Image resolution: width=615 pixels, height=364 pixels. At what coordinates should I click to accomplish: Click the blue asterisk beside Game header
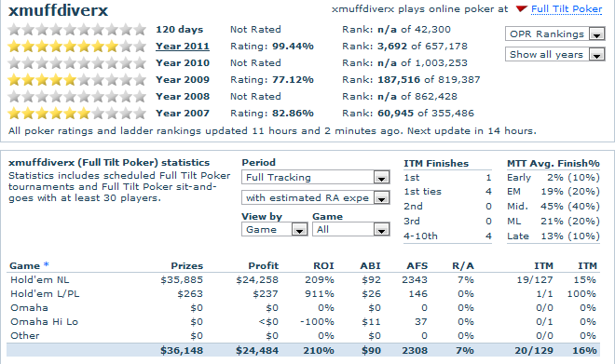tap(47, 264)
